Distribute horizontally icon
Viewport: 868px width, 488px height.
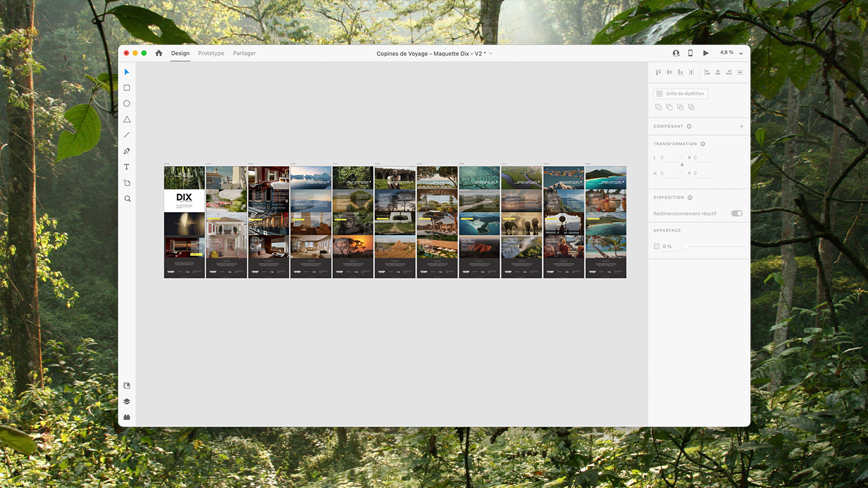pos(691,72)
